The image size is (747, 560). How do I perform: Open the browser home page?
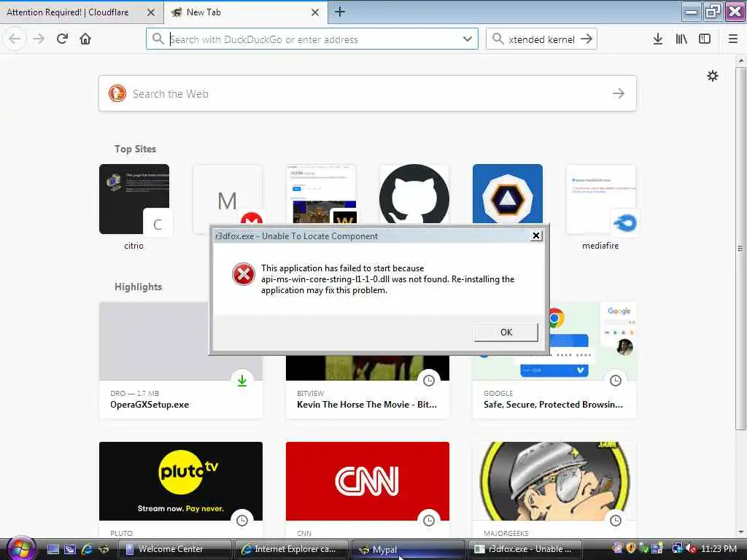click(x=85, y=39)
